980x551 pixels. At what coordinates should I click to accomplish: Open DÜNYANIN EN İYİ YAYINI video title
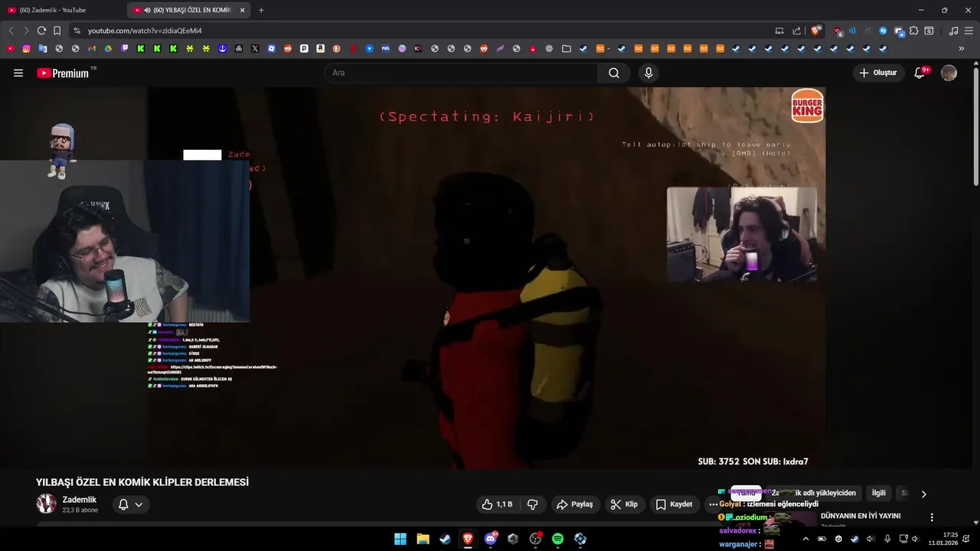(x=861, y=516)
